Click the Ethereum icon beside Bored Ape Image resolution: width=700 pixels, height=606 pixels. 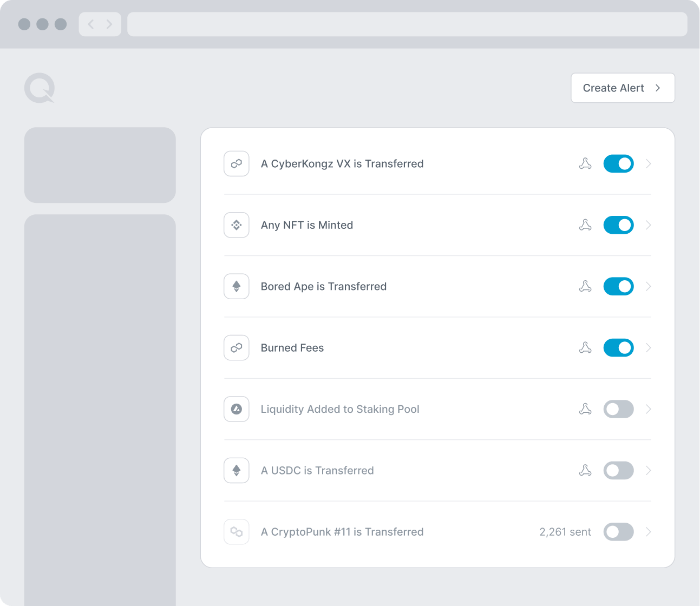coord(237,286)
